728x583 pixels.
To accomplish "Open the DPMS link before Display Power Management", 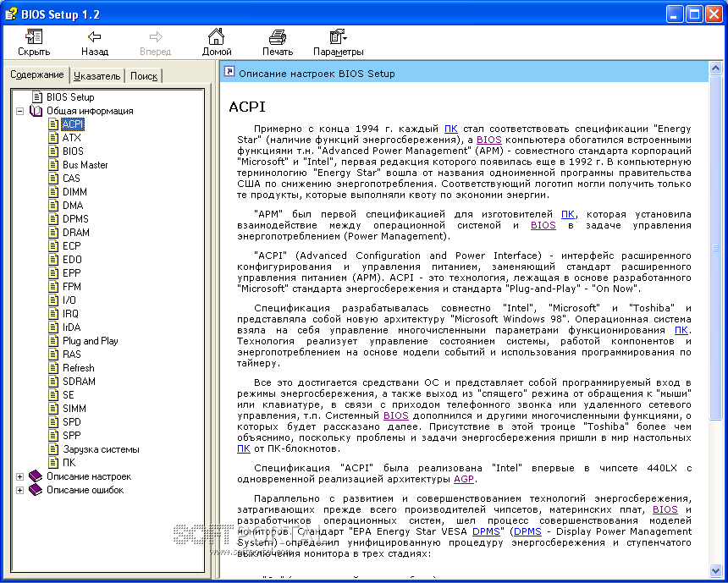I will [x=528, y=531].
